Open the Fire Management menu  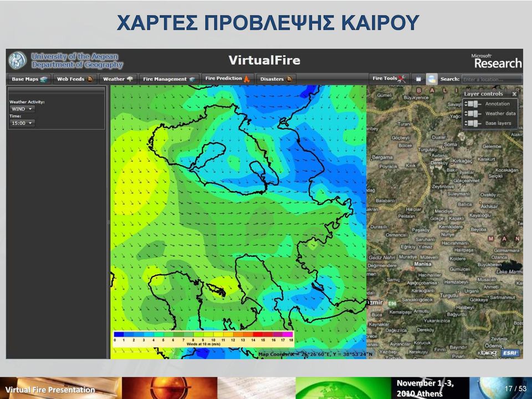coord(168,79)
